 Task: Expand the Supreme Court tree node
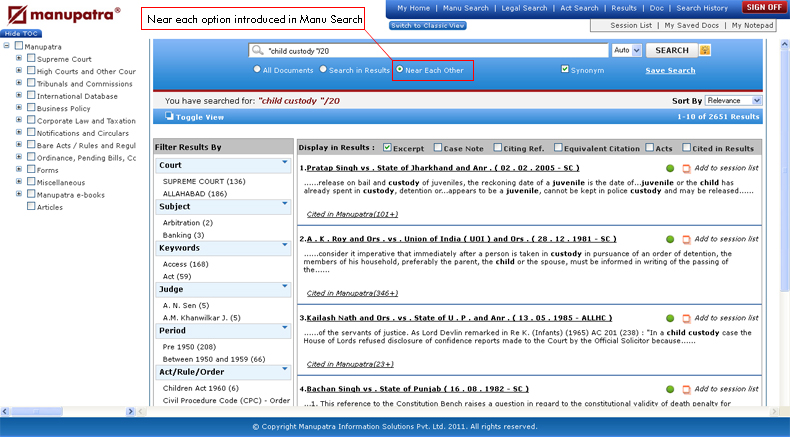19,58
